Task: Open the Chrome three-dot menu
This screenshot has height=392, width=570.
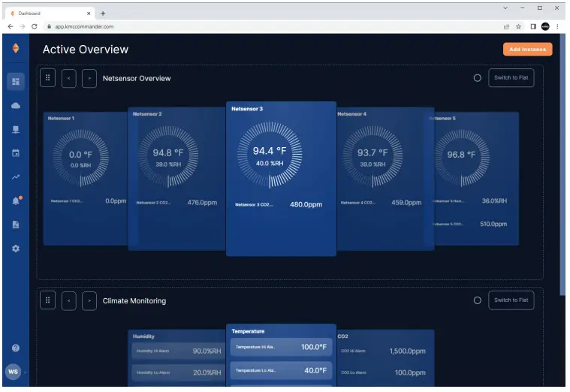Action: click(x=557, y=26)
